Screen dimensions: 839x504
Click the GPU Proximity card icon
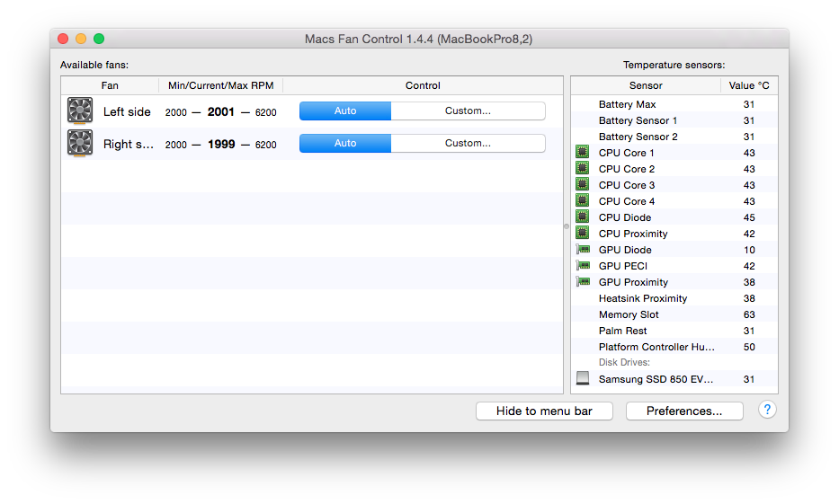[x=583, y=282]
